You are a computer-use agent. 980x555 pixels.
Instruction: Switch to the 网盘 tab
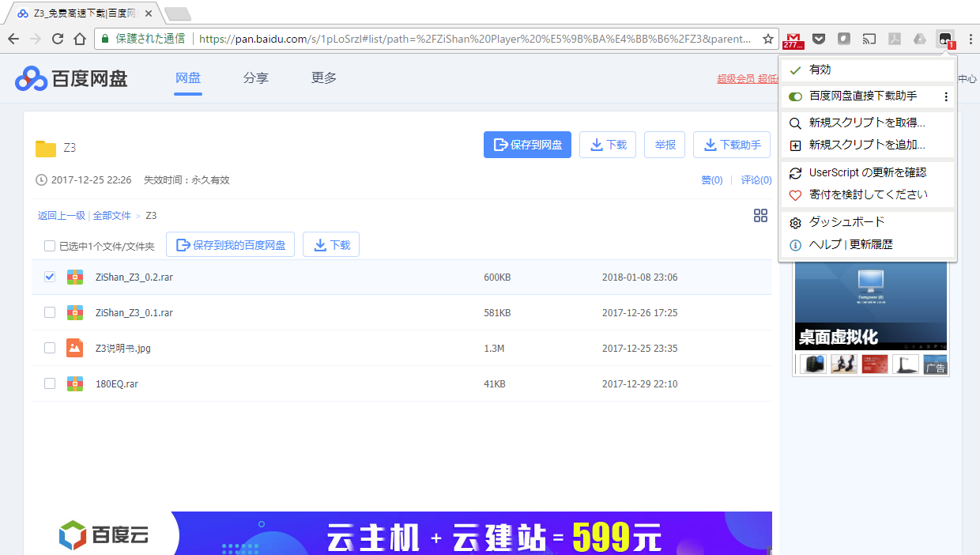coord(188,78)
